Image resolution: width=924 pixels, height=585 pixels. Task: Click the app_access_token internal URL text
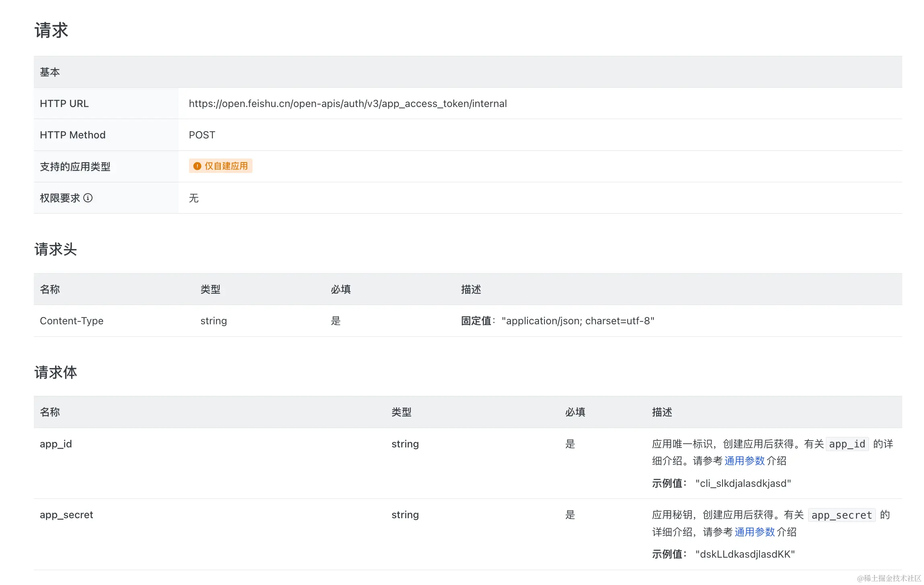(347, 104)
